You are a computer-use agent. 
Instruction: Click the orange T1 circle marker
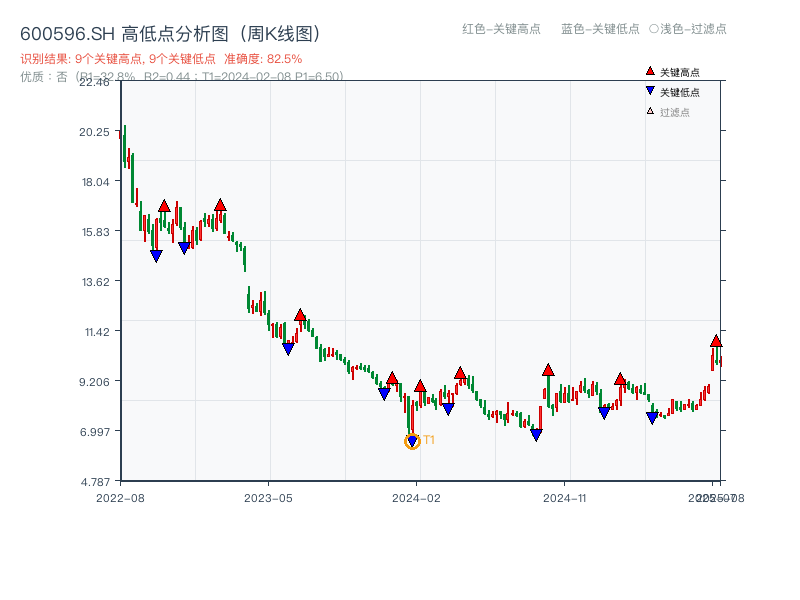click(x=412, y=441)
